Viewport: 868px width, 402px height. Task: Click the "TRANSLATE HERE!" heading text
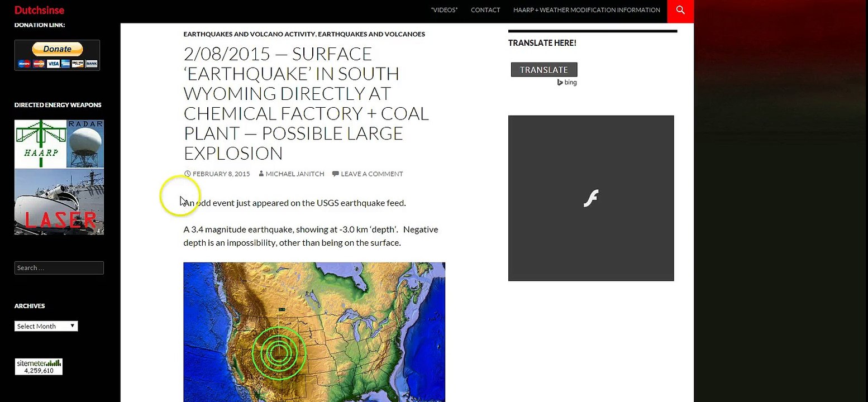(x=542, y=43)
